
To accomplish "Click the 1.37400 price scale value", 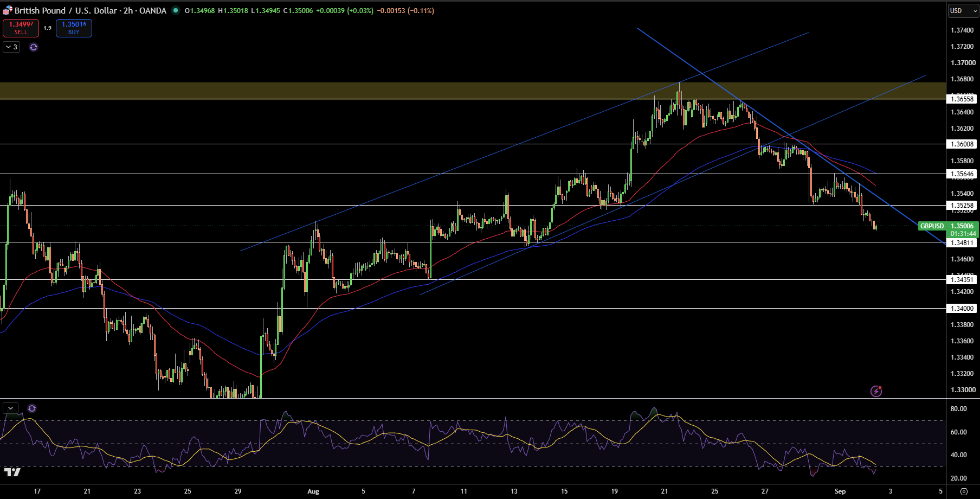I will (962, 30).
